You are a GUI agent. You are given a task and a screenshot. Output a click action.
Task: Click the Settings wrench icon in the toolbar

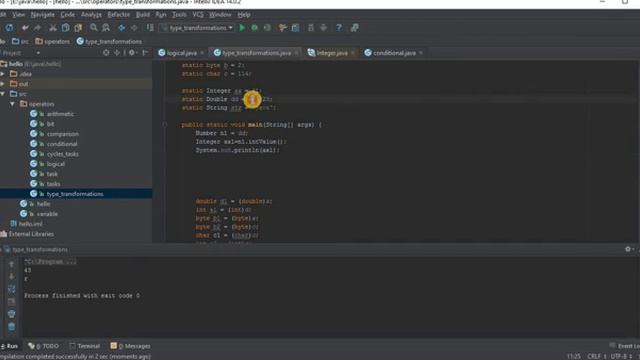[x=282, y=28]
